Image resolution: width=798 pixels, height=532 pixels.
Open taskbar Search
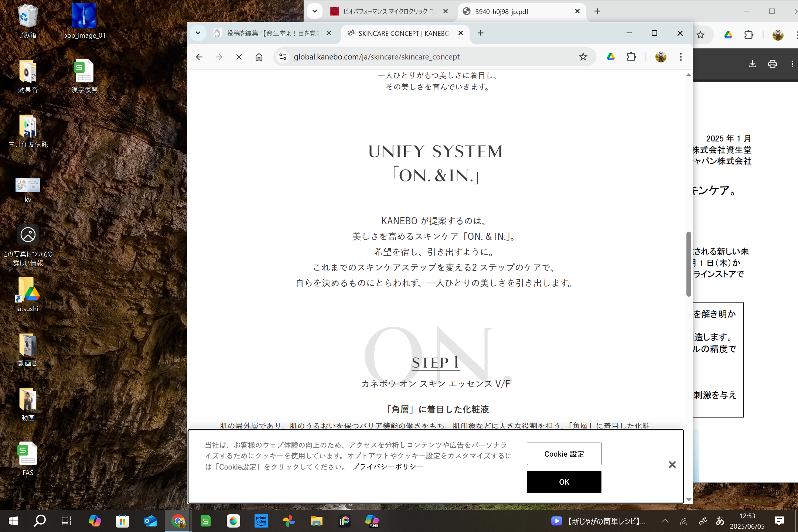coord(40,521)
